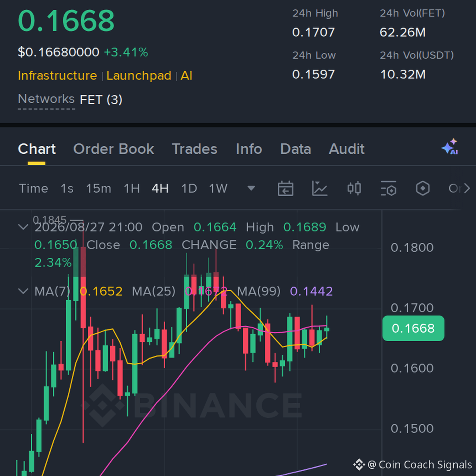Click the +3.41% change value
The width and height of the screenshot is (476, 476).
click(126, 52)
